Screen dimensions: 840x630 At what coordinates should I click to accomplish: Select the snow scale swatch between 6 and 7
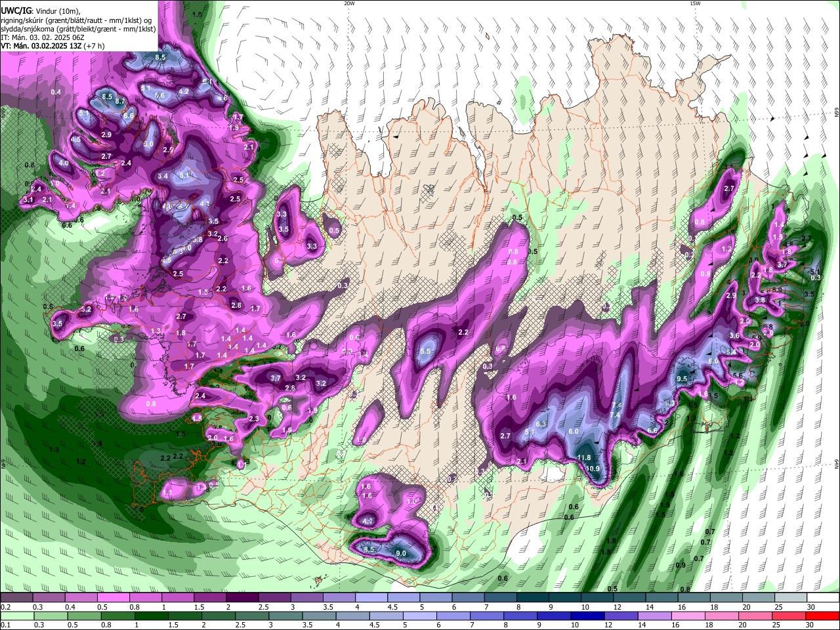tap(469, 598)
